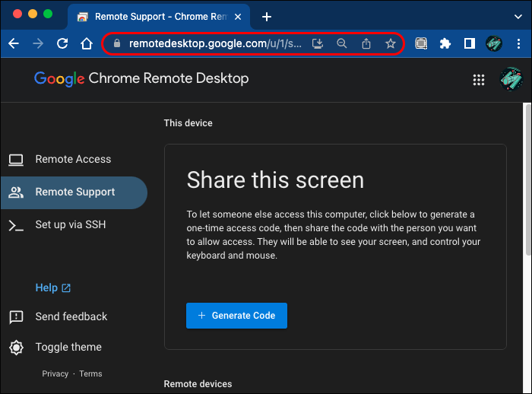Open the Terms link

pyautogui.click(x=90, y=373)
